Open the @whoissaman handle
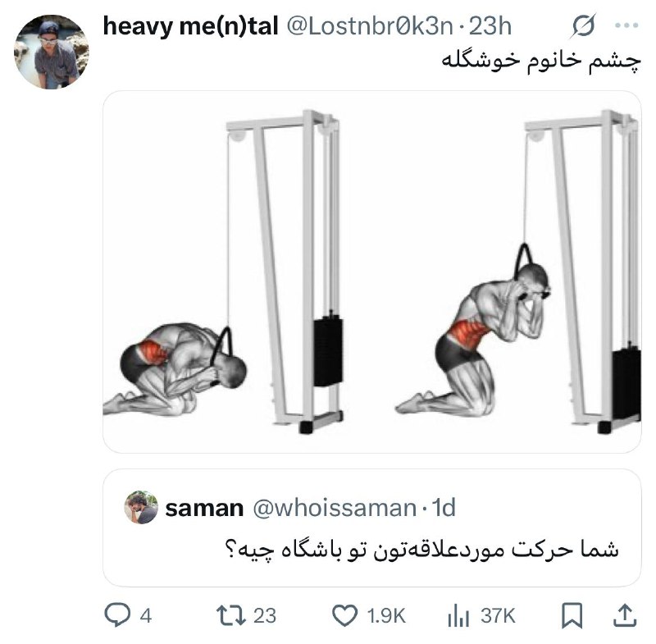 335,508
